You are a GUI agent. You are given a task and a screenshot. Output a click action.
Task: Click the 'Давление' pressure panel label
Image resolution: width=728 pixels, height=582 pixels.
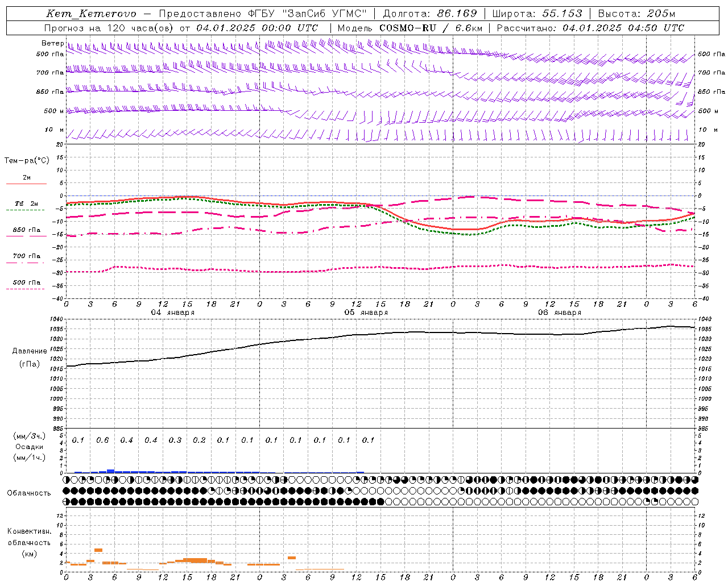point(30,351)
